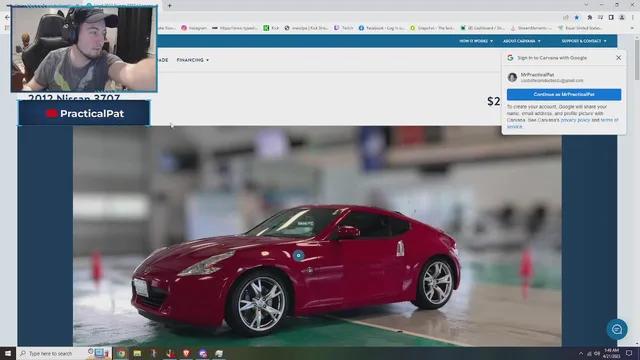
Task: Toggle the browser side panel icon
Action: pyautogui.click(x=611, y=18)
